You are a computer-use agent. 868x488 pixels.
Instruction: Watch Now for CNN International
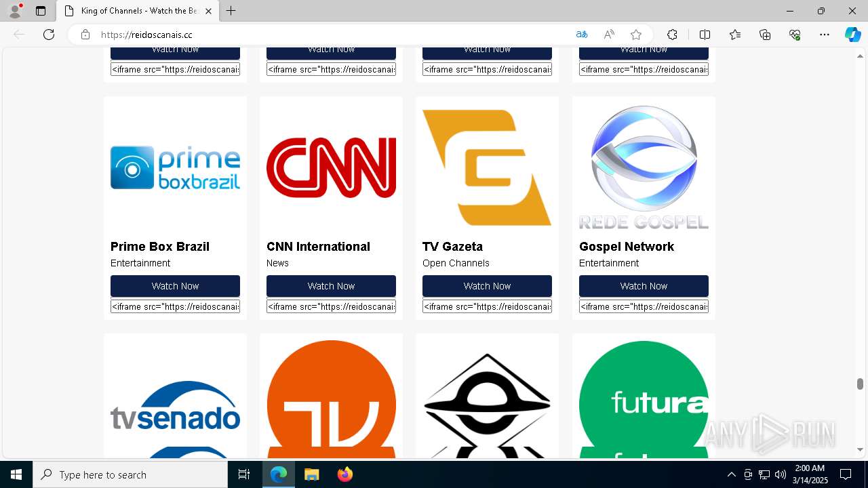pyautogui.click(x=331, y=286)
